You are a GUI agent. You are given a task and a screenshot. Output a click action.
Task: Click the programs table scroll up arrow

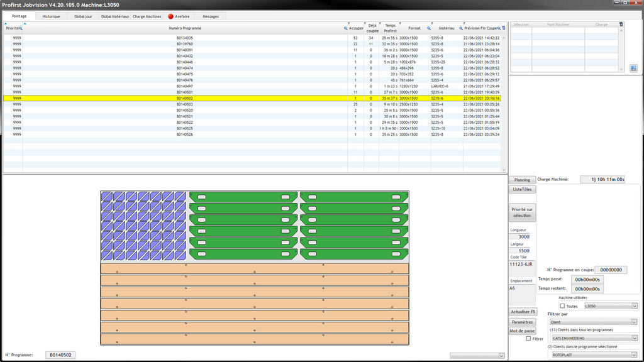(x=504, y=38)
